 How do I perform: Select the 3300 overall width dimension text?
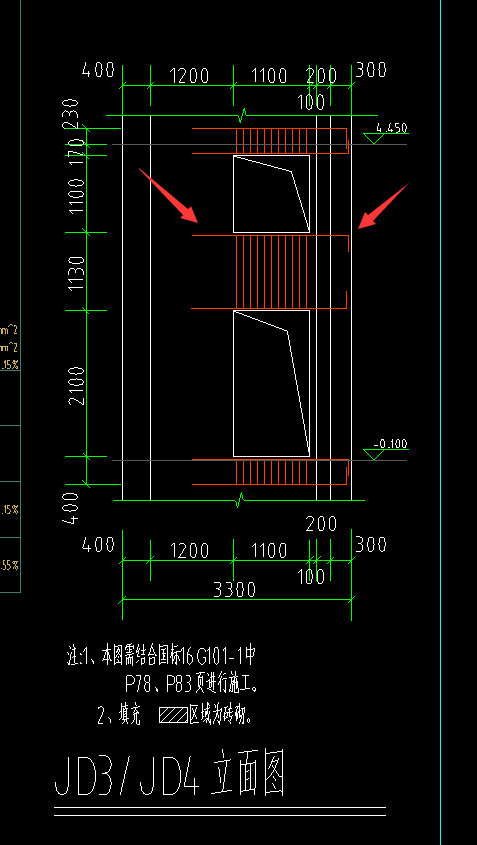234,590
